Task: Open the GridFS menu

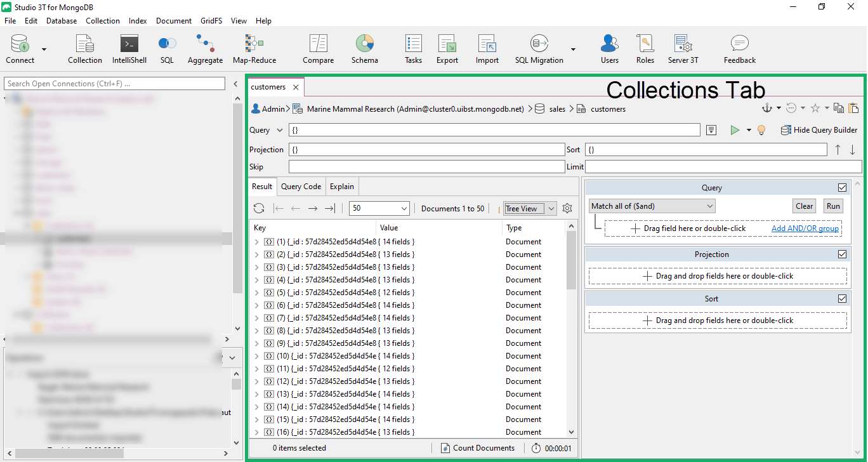Action: 211,21
